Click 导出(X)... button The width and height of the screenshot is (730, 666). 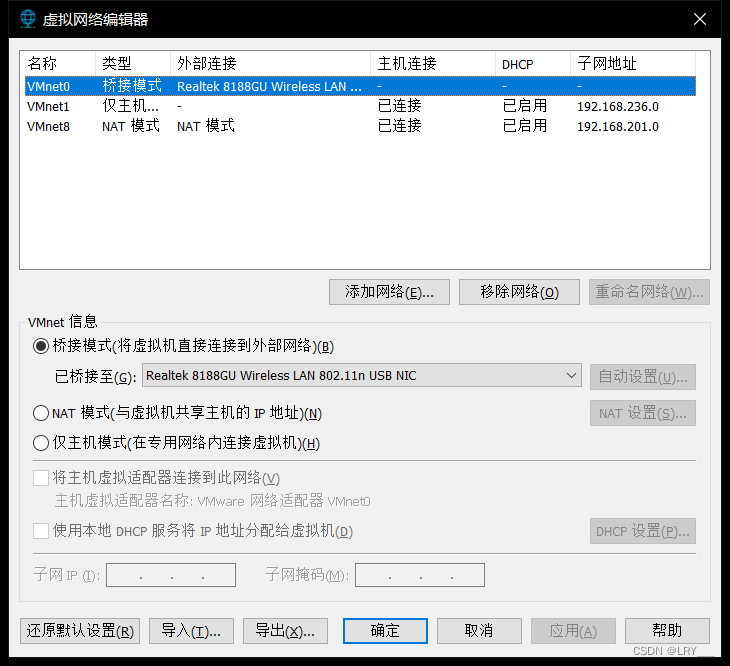coord(285,631)
